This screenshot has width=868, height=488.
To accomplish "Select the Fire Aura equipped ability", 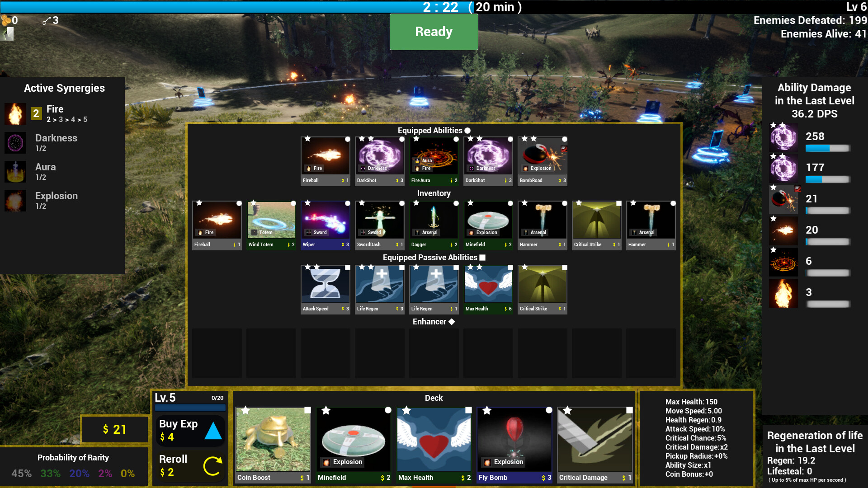I will point(434,161).
